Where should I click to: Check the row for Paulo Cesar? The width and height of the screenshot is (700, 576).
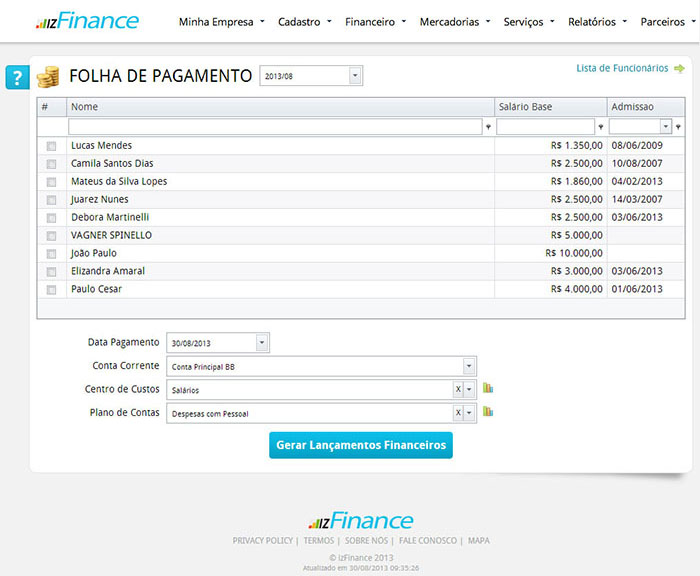pos(51,290)
